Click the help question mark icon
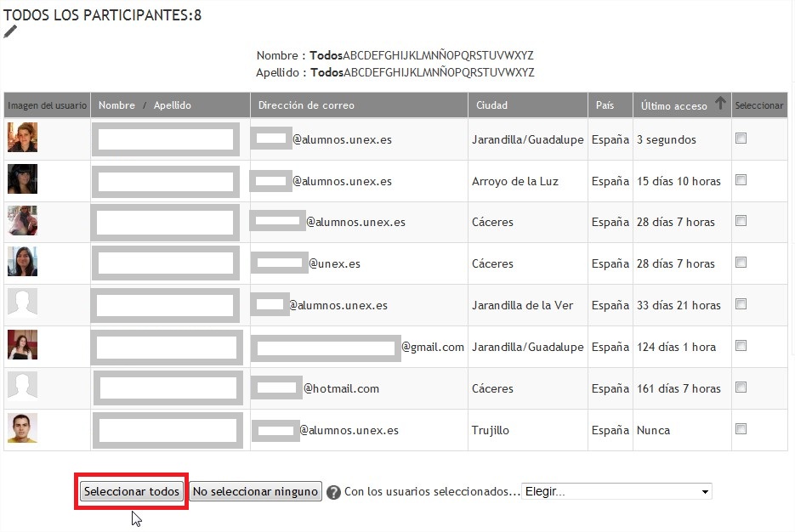The image size is (795, 532). pos(333,492)
